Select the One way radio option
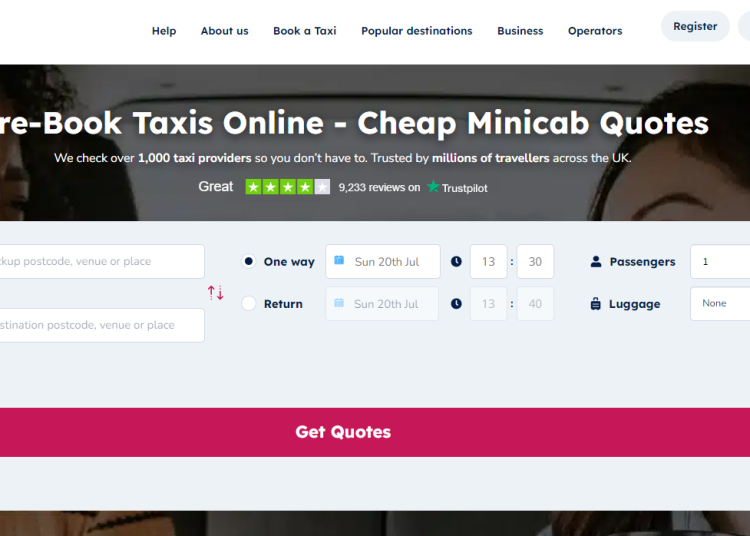This screenshot has height=536, width=750. (248, 262)
